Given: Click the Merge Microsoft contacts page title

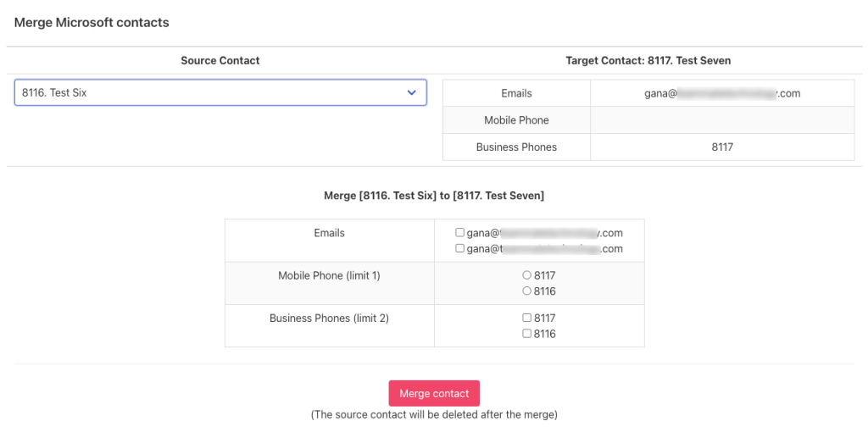Looking at the screenshot, I should click(92, 23).
